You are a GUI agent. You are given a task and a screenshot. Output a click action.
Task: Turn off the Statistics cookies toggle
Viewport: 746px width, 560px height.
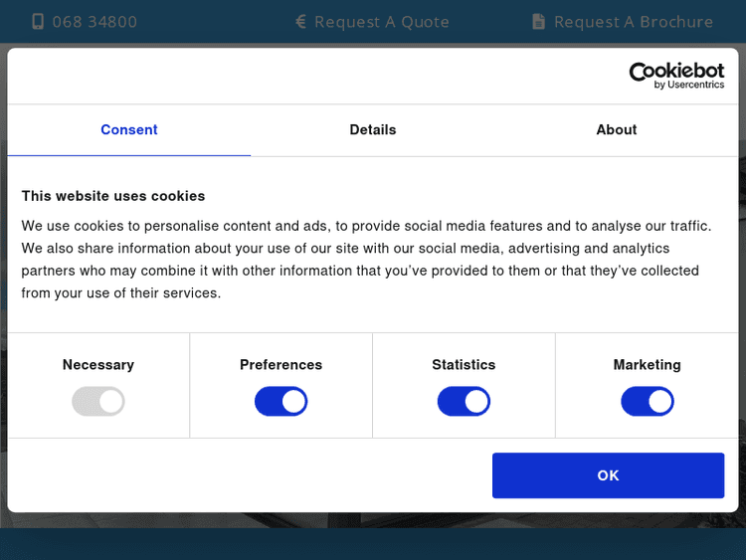[x=464, y=402]
